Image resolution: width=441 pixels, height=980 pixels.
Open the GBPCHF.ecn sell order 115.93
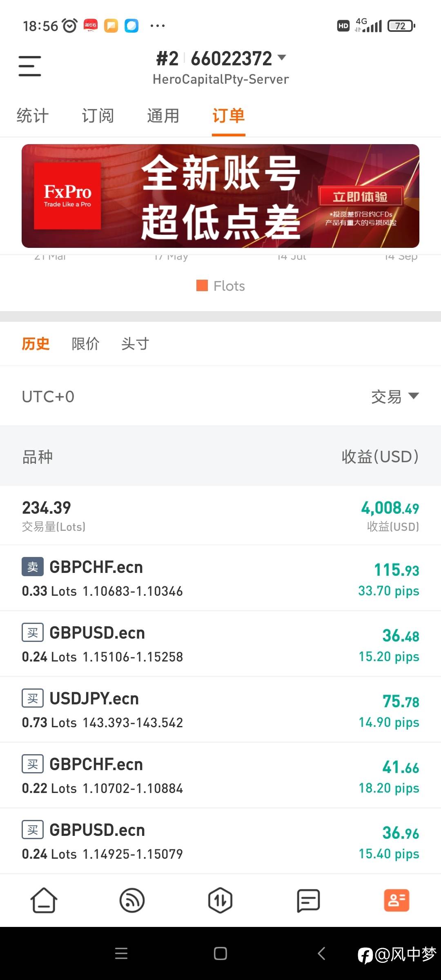click(220, 578)
